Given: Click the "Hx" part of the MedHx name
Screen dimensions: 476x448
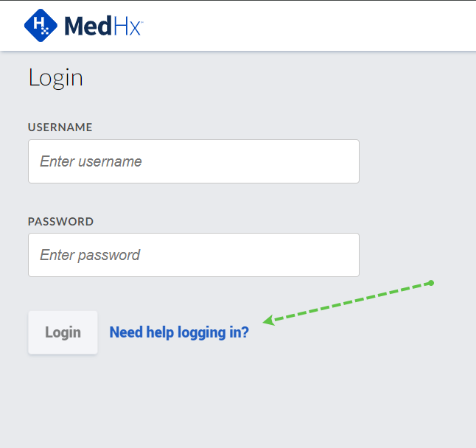Looking at the screenshot, I should click(x=128, y=27).
